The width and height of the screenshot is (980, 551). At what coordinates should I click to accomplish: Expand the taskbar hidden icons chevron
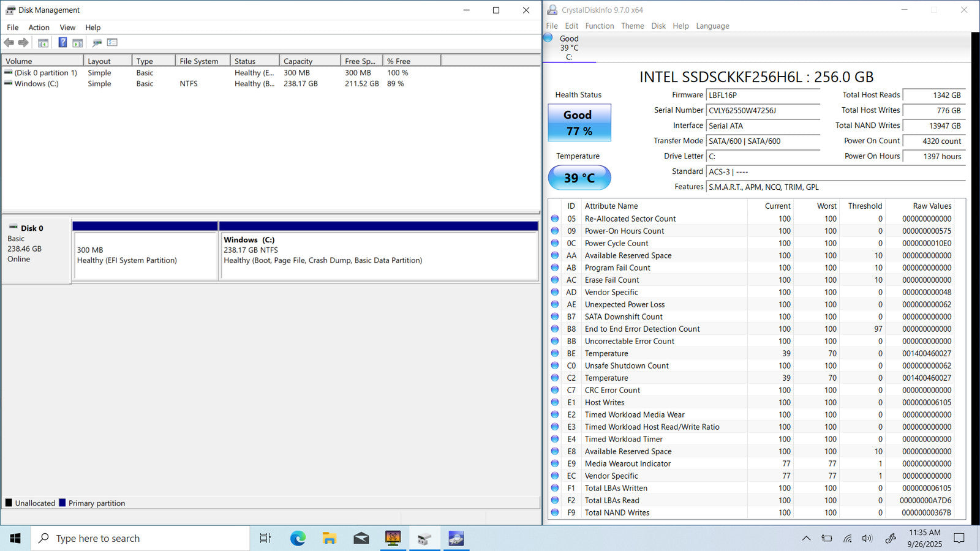coord(806,539)
